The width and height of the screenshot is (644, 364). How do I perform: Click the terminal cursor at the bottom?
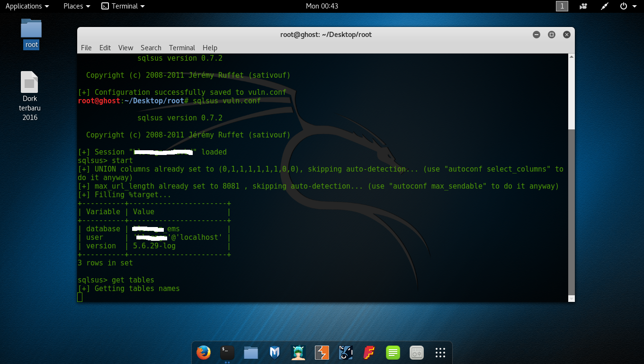click(x=80, y=297)
